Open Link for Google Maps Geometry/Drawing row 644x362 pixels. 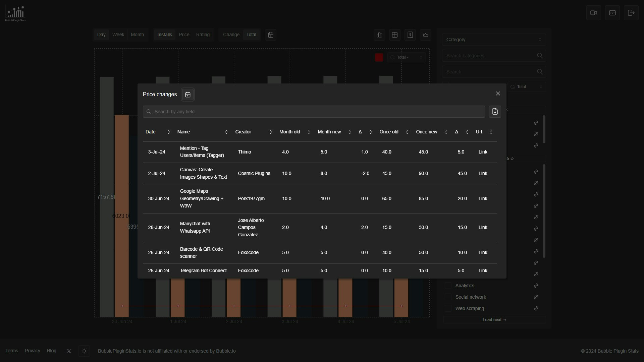483,199
